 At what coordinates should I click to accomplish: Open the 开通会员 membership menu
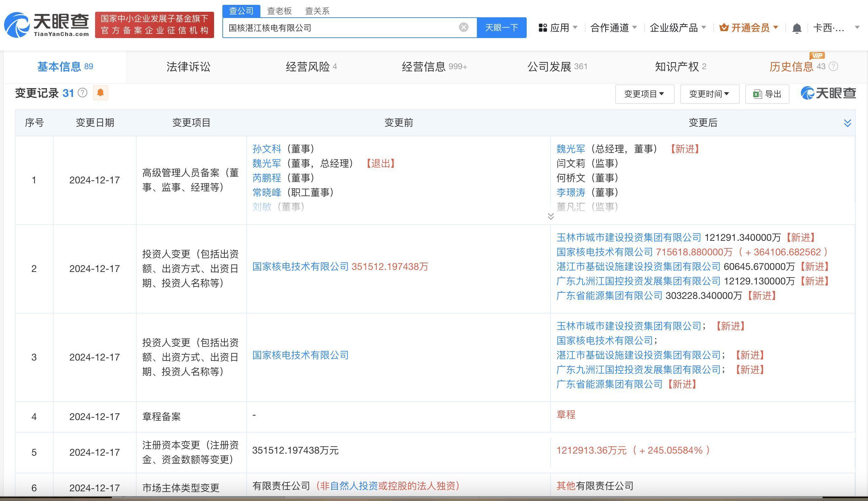pyautogui.click(x=749, y=28)
